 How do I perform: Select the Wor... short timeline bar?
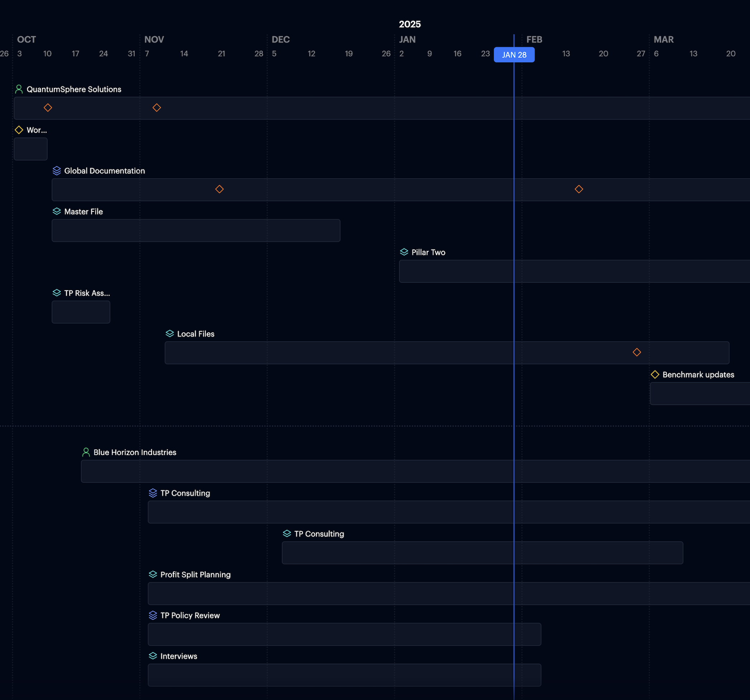pos(30,149)
